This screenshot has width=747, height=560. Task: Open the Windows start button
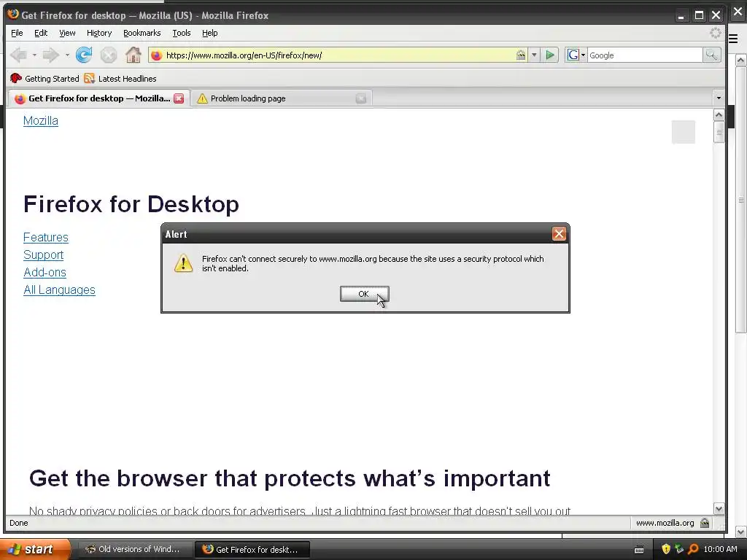(x=35, y=549)
